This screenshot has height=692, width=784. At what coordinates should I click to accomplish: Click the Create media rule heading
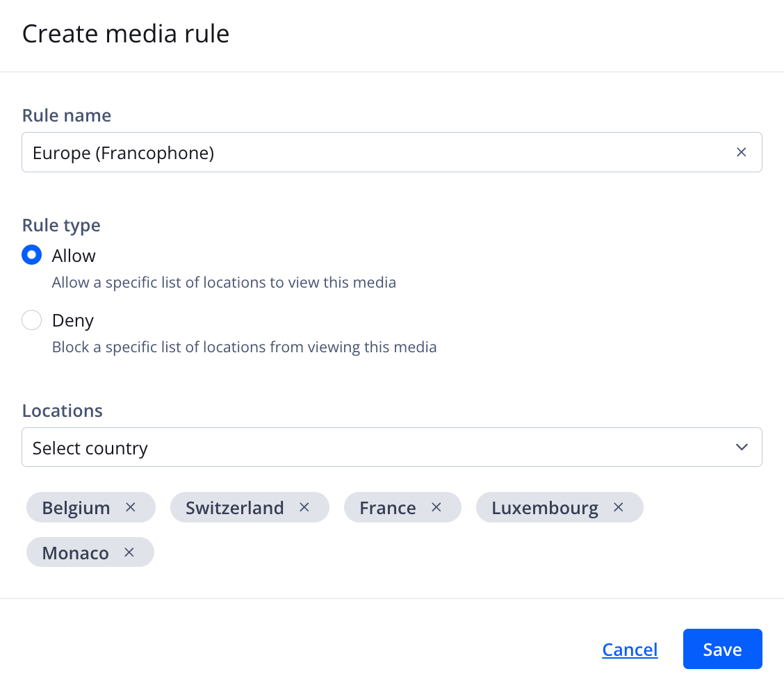(126, 34)
